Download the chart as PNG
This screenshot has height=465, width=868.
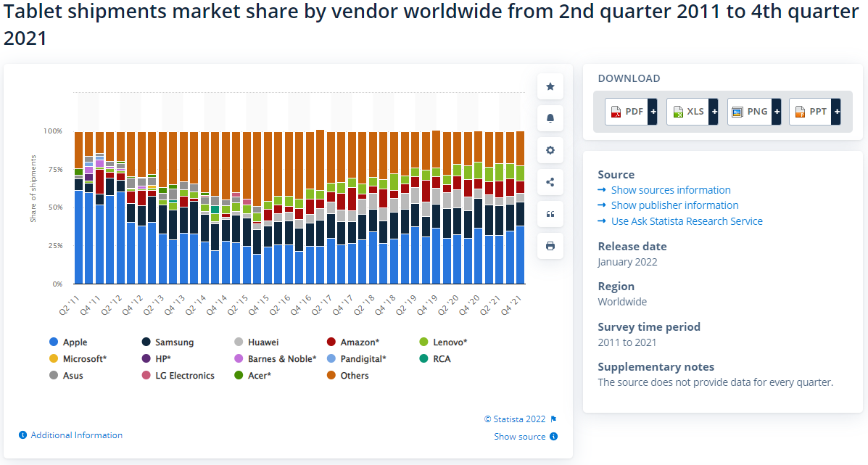pos(754,112)
